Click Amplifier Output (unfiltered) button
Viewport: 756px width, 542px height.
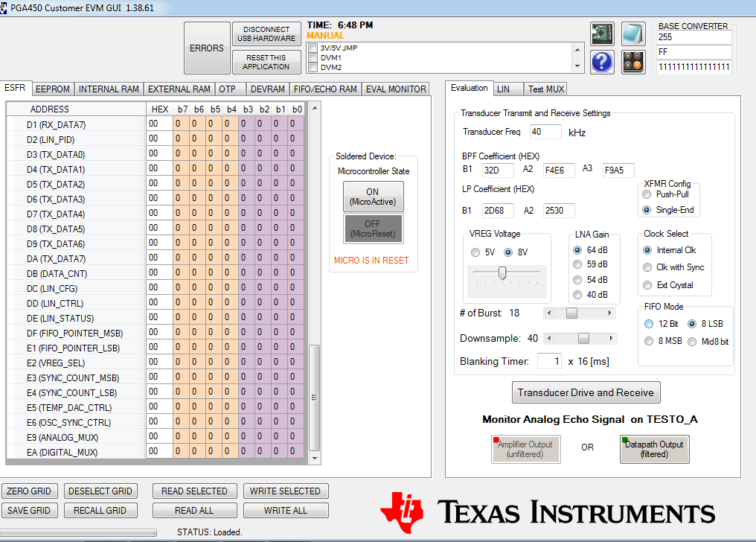click(x=525, y=449)
